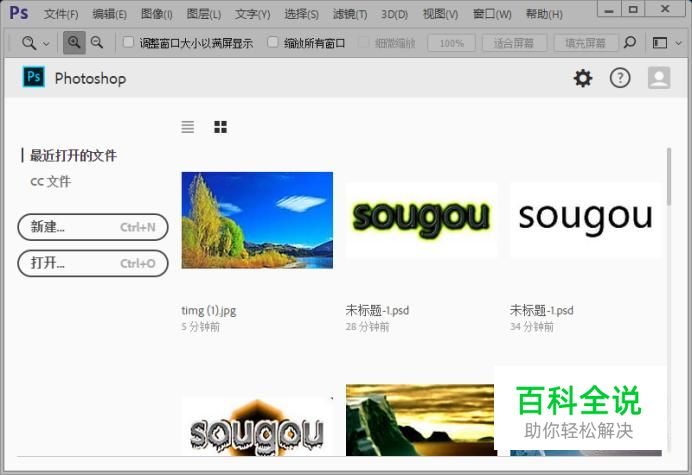Open the orange melting sougou thumbnail

tap(257, 426)
